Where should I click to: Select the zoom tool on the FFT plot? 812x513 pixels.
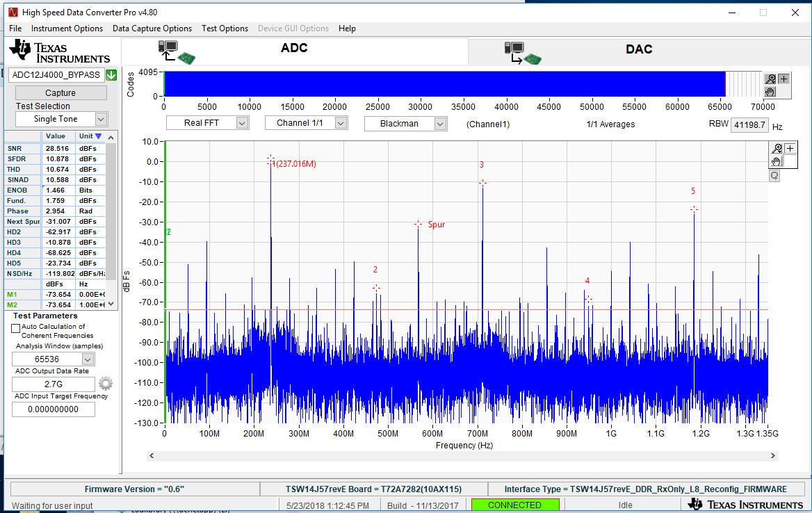pos(777,149)
